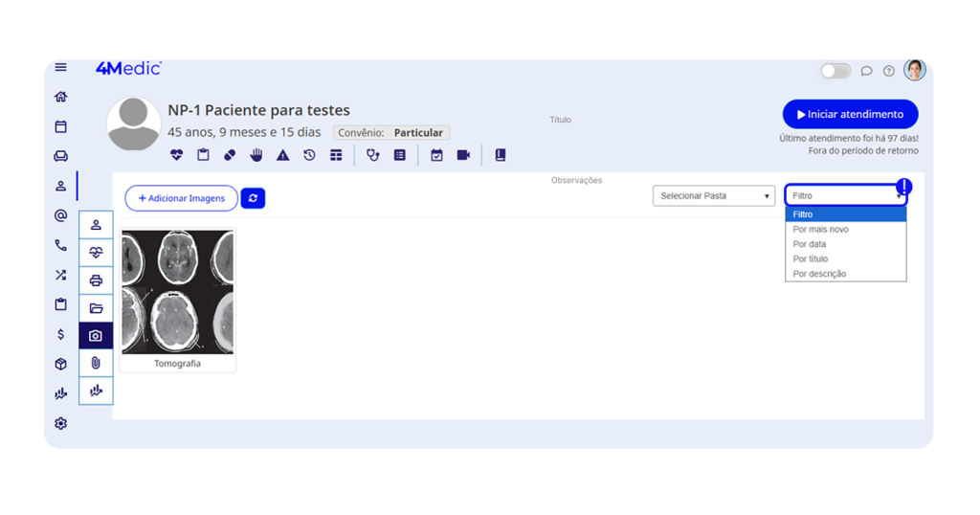The width and height of the screenshot is (980, 515).
Task: Select the paperclip attachments icon in submenu
Action: coord(96,363)
